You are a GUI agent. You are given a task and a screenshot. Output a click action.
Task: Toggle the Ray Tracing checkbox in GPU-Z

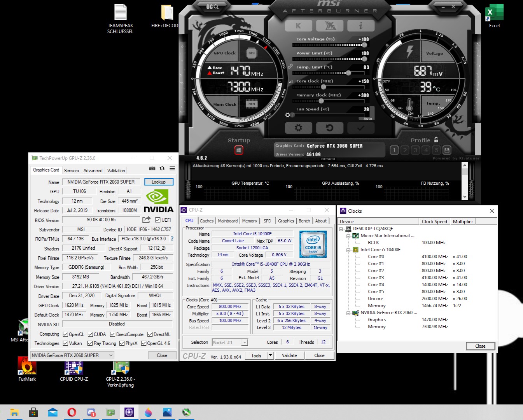click(x=90, y=343)
